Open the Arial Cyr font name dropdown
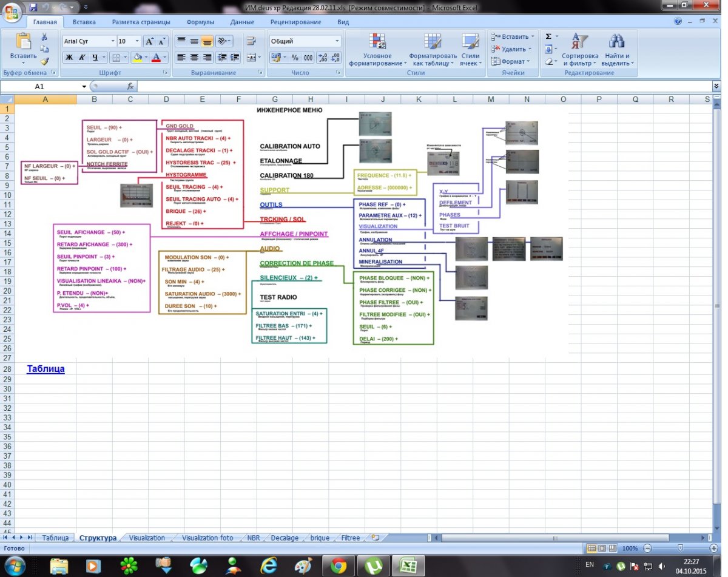728x577 pixels. pos(113,41)
